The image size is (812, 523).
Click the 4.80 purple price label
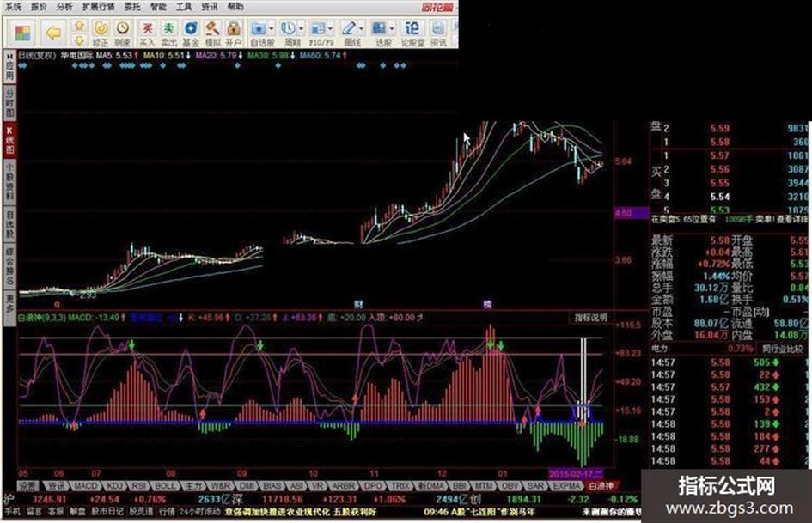point(632,213)
